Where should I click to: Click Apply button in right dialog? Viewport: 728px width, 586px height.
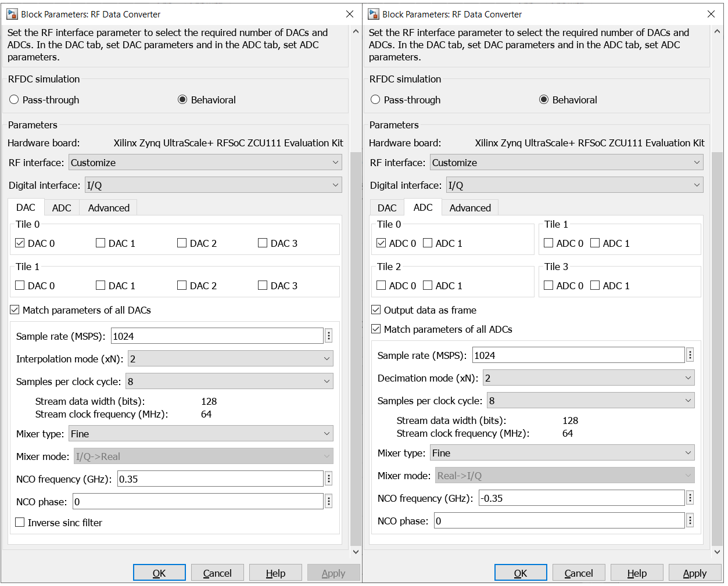695,573
